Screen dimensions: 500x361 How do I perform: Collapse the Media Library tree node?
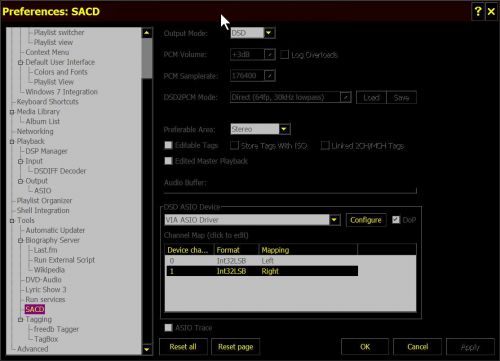[x=12, y=112]
